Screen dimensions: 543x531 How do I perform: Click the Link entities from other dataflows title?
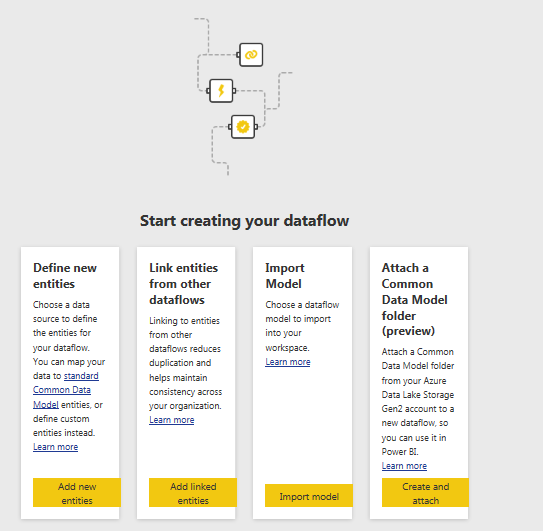184,284
